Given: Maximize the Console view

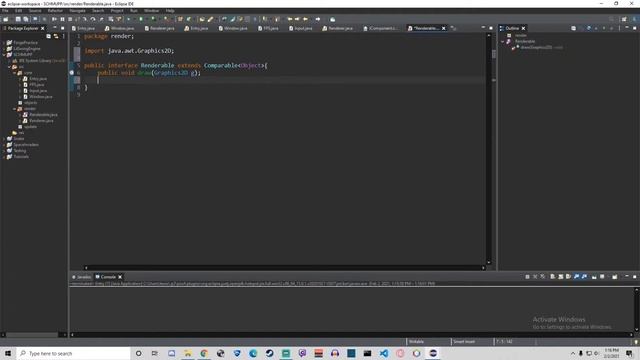Looking at the screenshot, I should [635, 277].
